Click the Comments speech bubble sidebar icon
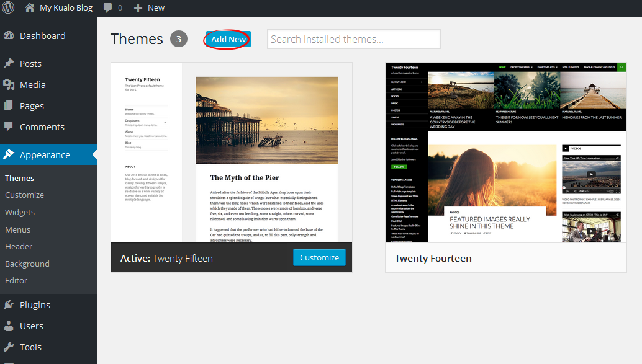Image resolution: width=642 pixels, height=364 pixels. pyautogui.click(x=9, y=127)
